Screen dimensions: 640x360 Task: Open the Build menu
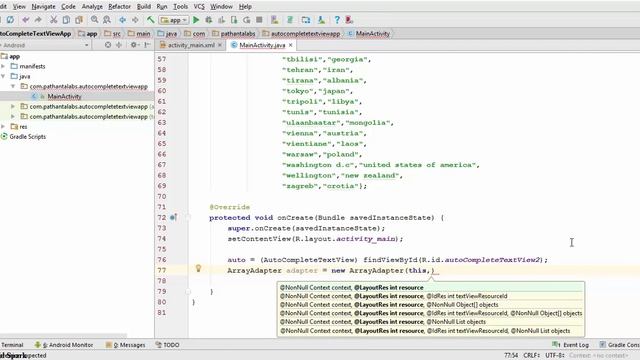tap(144, 7)
